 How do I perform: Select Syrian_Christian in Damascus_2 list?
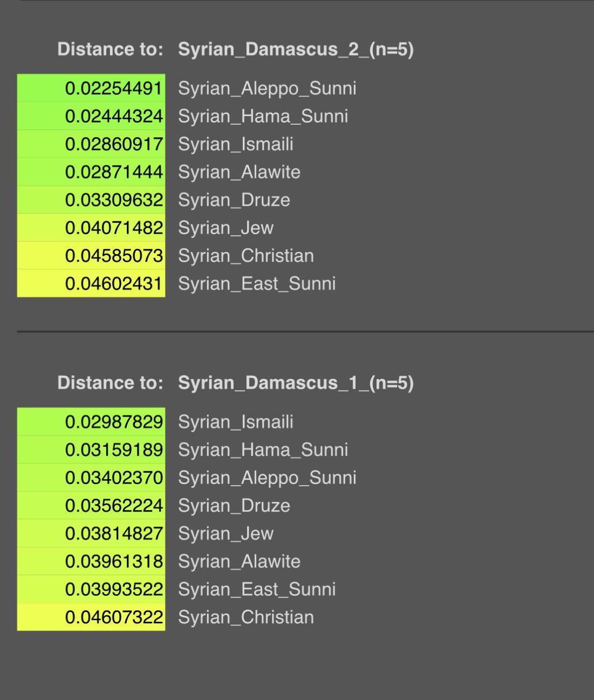click(x=246, y=256)
